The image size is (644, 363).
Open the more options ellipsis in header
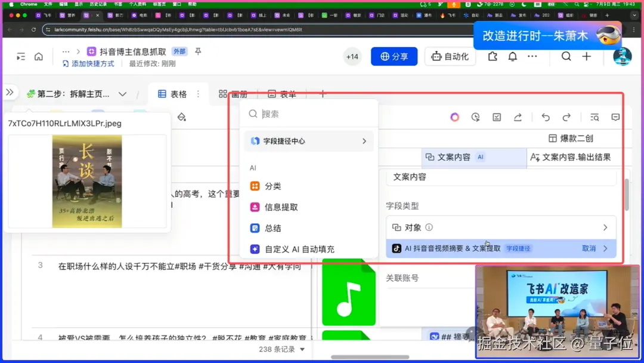(x=532, y=56)
